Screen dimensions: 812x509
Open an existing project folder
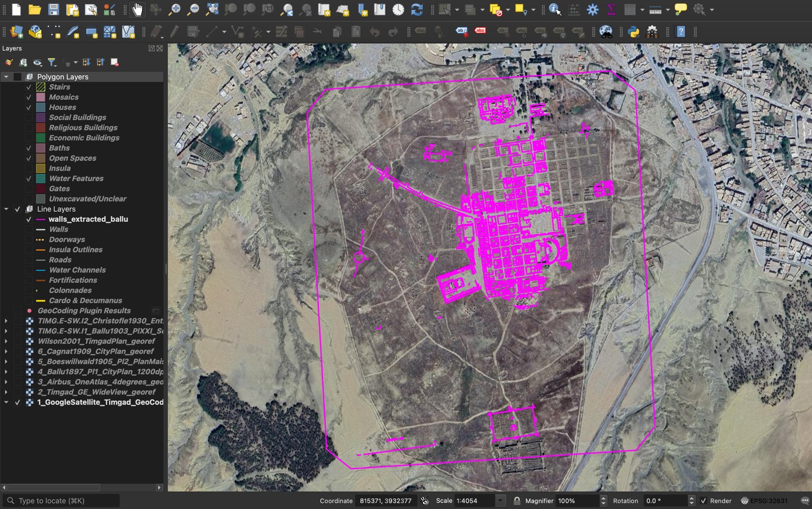[35, 9]
